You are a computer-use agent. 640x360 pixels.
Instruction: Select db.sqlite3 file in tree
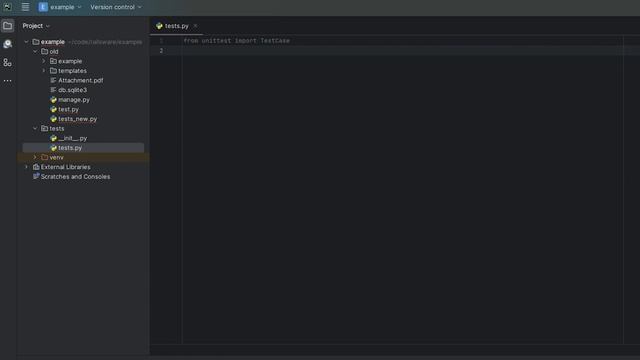(x=72, y=90)
